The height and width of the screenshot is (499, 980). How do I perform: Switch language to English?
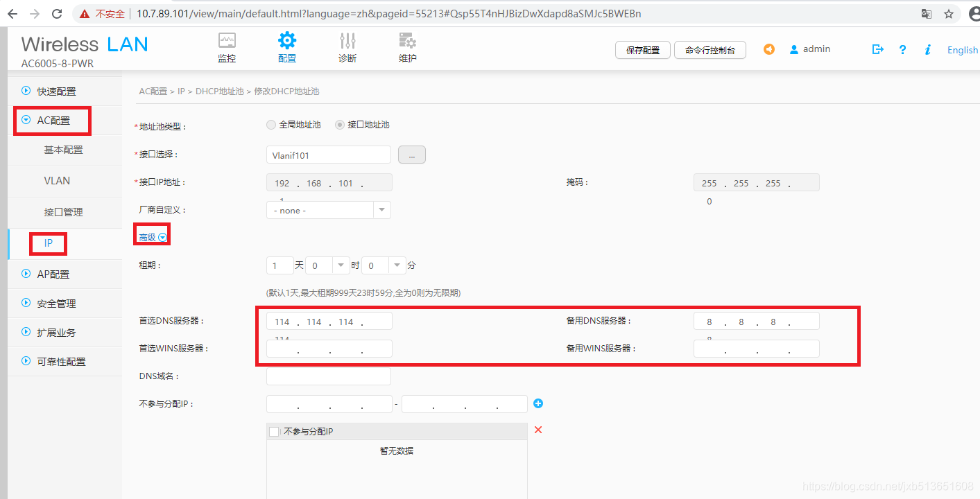(x=963, y=50)
